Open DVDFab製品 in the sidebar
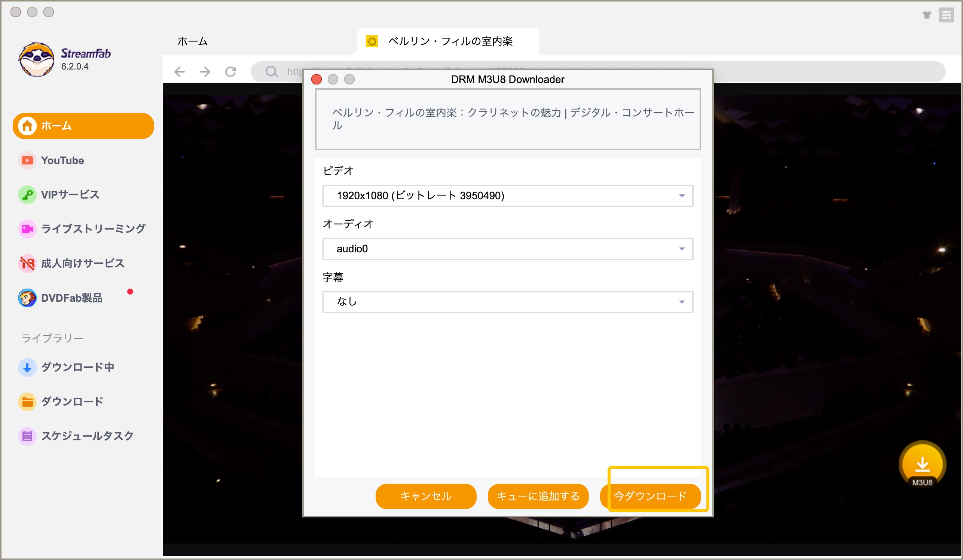 tap(60, 298)
